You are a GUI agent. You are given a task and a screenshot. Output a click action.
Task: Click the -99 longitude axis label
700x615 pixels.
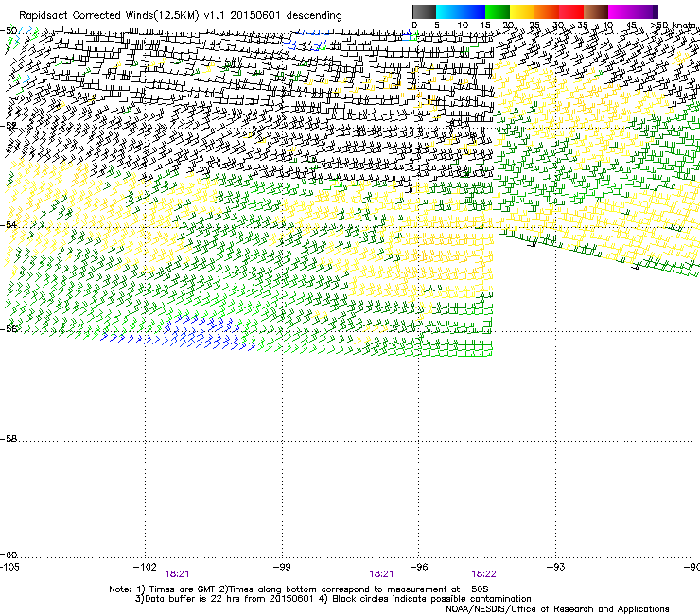pos(282,567)
